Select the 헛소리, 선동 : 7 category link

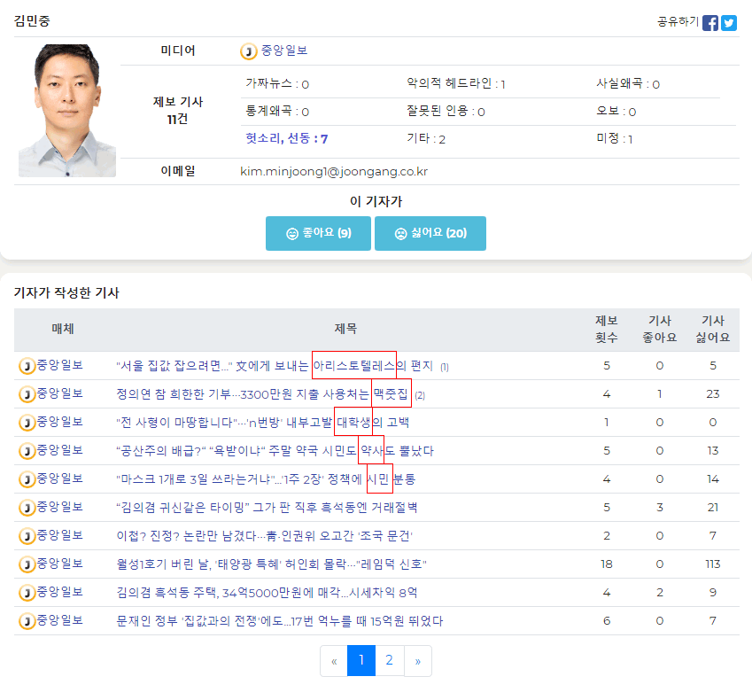(x=287, y=138)
